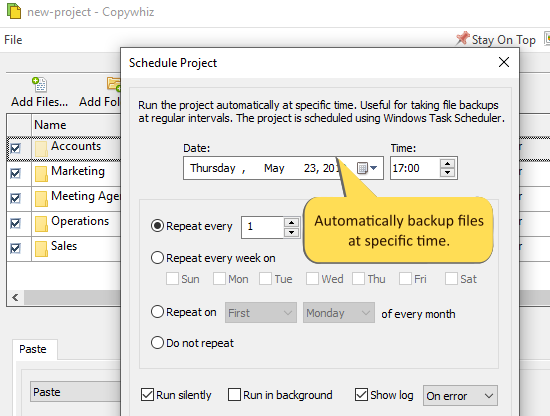Uncheck the Accounts row checkbox

click(x=15, y=148)
